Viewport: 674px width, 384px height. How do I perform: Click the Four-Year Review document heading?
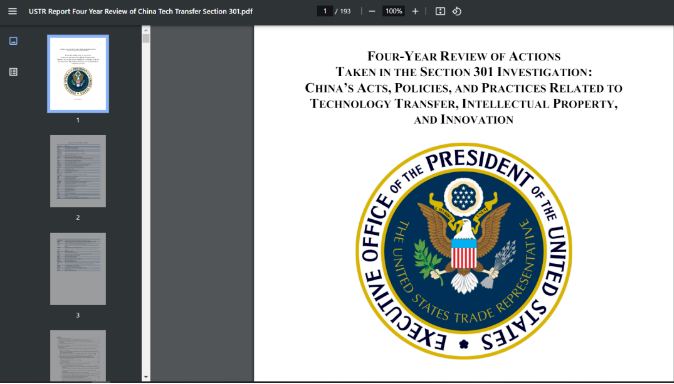[x=464, y=88]
